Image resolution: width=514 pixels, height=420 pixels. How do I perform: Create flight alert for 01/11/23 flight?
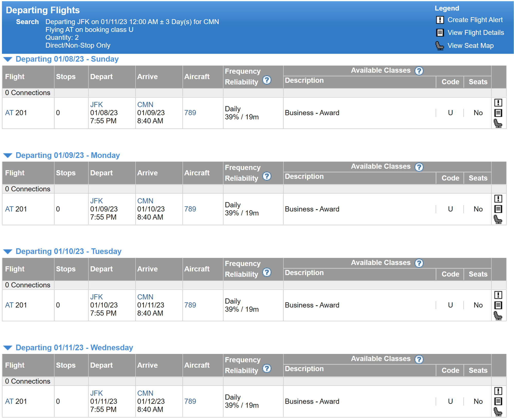498,391
